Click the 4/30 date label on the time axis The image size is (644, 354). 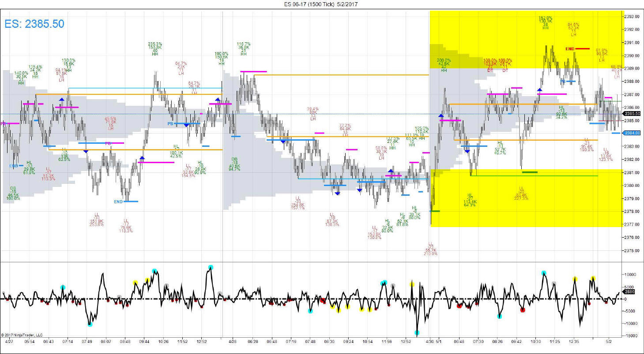429,342
